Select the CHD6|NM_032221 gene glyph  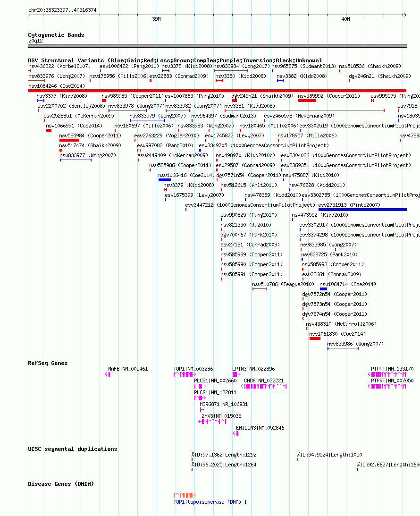263,386
